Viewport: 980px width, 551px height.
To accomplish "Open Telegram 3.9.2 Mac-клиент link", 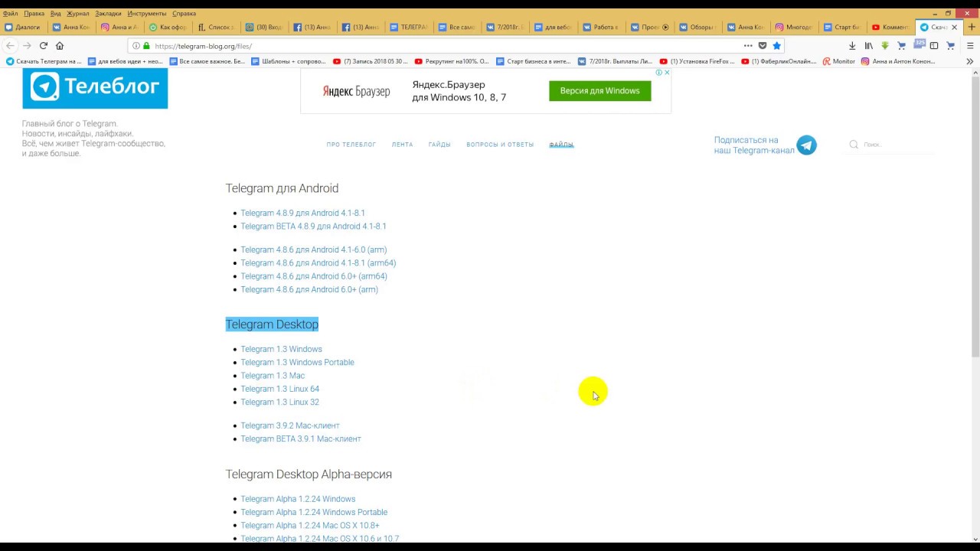I will pyautogui.click(x=290, y=425).
